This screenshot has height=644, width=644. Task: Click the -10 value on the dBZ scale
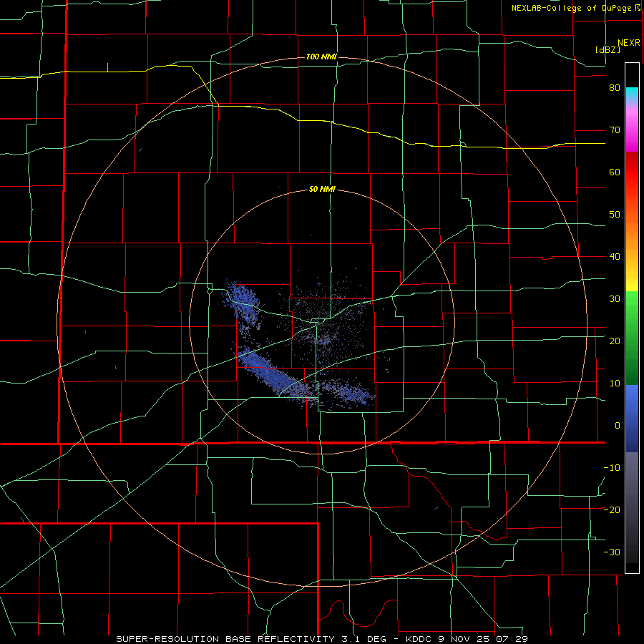(x=612, y=468)
